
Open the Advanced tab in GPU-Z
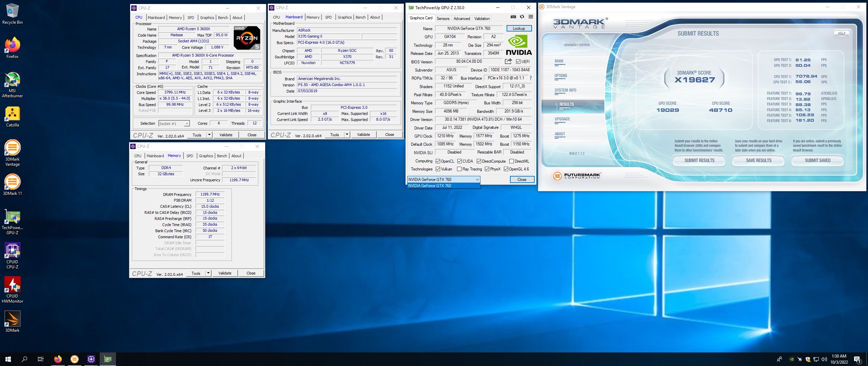461,19
